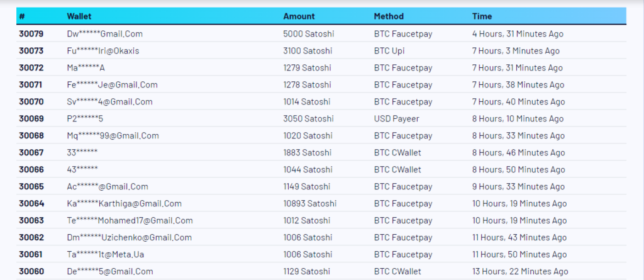Image resolution: width=644 pixels, height=280 pixels.
Task: Click the 5000 Satoshi amount
Action: pos(308,34)
